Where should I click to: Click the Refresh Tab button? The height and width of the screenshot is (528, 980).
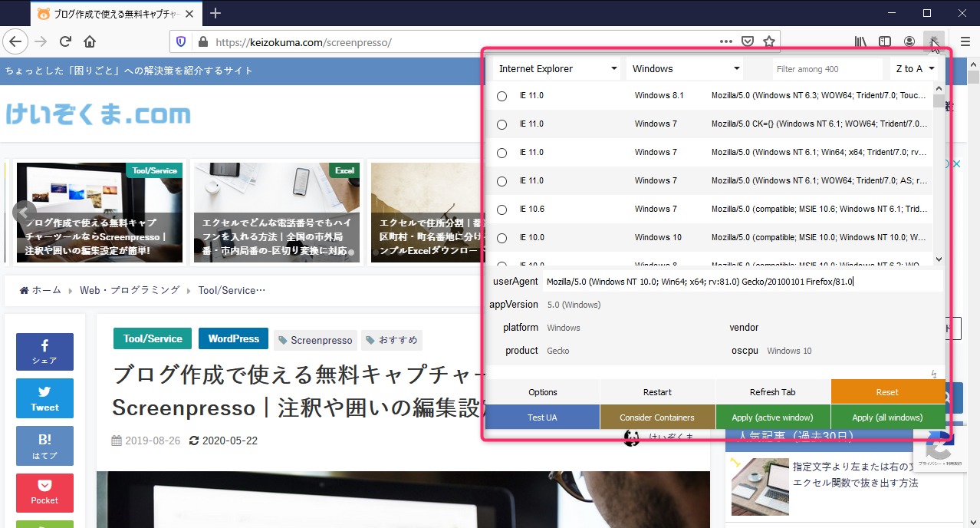[773, 392]
